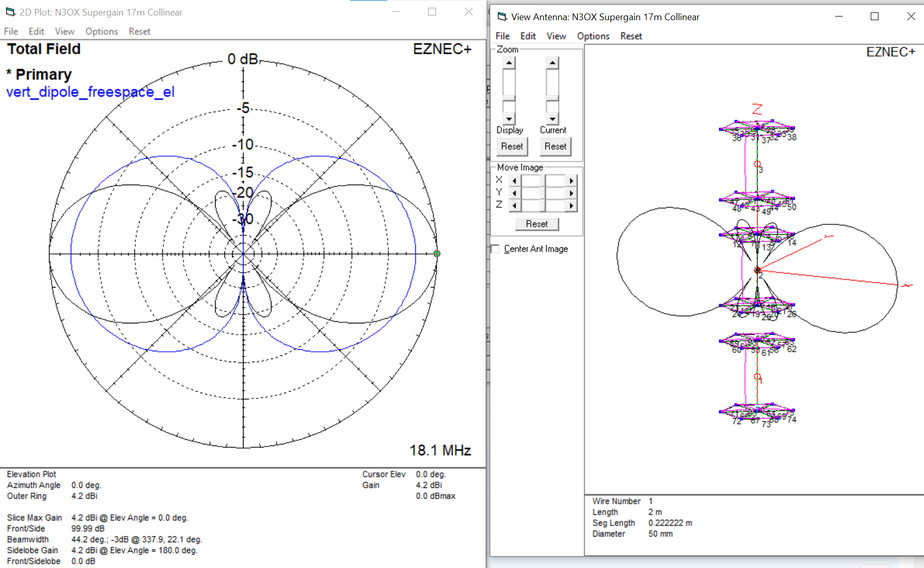The width and height of the screenshot is (924, 568).
Task: Click Current zoom scrollbar up arrow
Action: coord(553,63)
